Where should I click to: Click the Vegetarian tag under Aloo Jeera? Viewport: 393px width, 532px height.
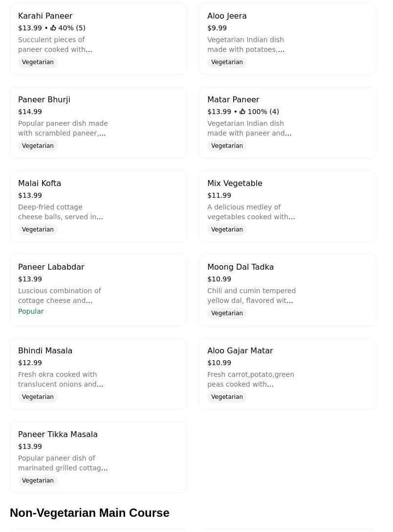coord(227,62)
